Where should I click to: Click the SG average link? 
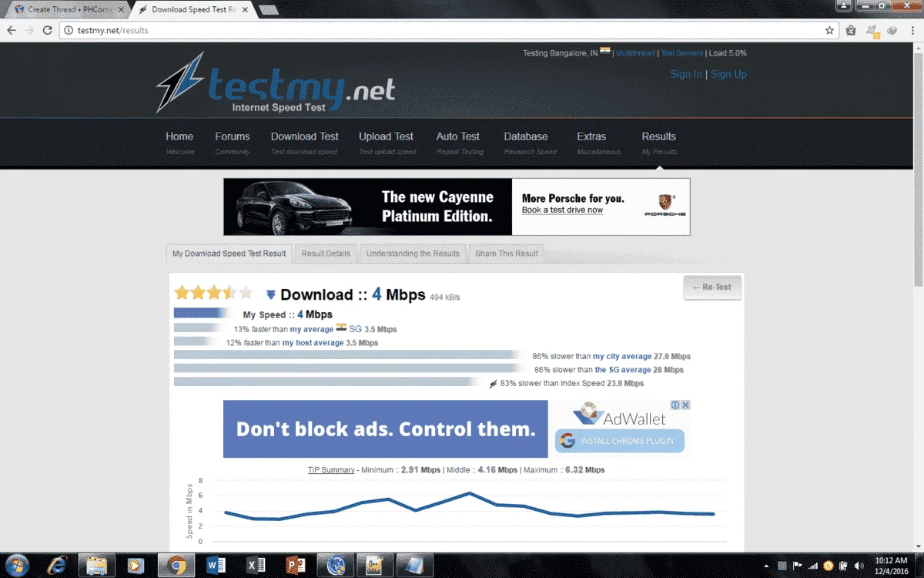(623, 370)
